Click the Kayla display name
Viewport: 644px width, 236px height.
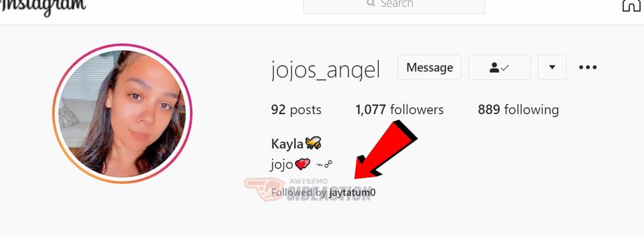click(x=287, y=144)
